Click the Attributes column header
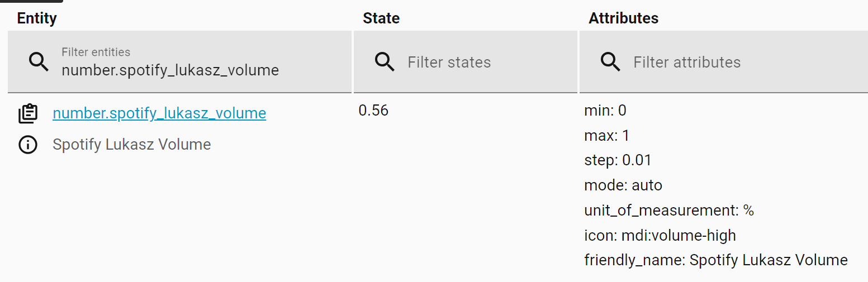This screenshot has height=282, width=868. [x=623, y=18]
